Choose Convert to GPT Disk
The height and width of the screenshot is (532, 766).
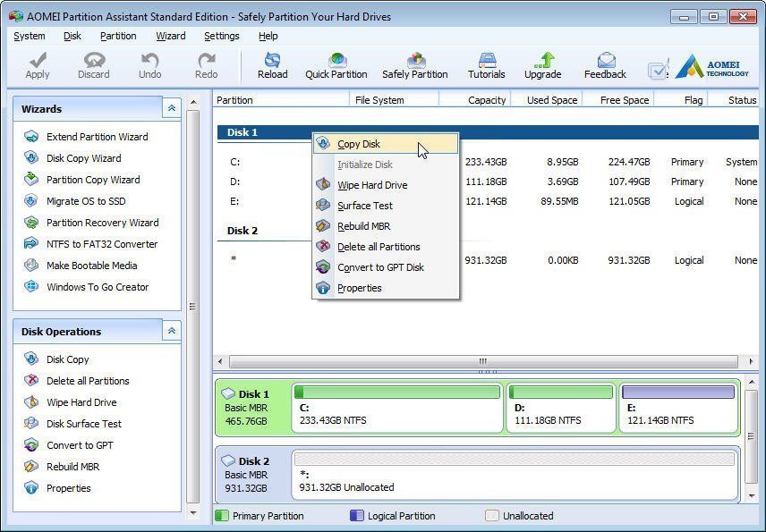coord(386,267)
